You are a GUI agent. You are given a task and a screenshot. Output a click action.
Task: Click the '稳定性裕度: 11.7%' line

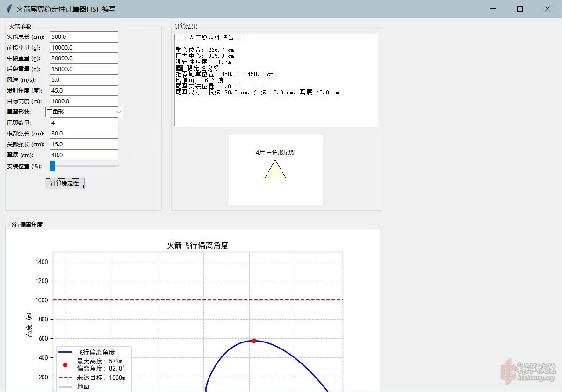coord(203,62)
